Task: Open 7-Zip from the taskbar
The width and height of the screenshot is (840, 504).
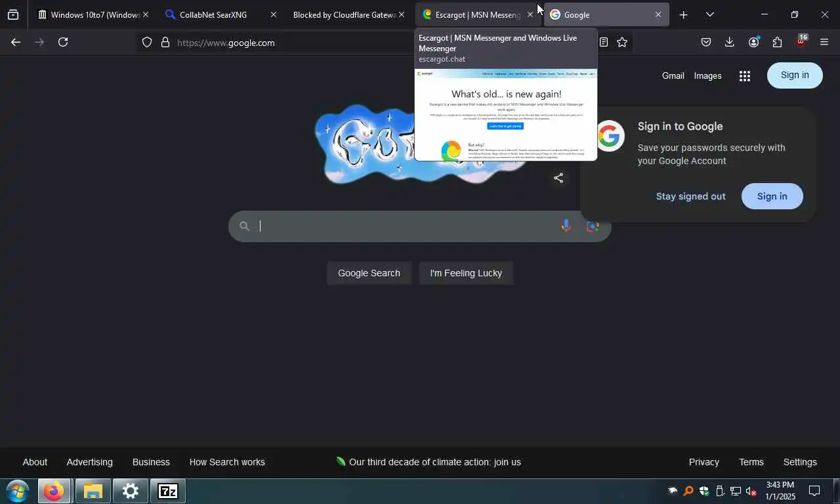Action: coord(168,491)
